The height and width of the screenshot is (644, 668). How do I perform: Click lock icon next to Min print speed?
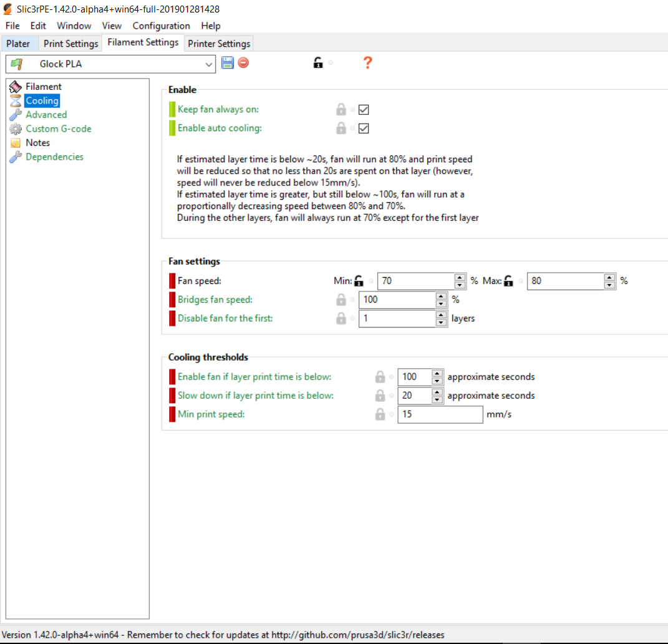[x=380, y=414]
